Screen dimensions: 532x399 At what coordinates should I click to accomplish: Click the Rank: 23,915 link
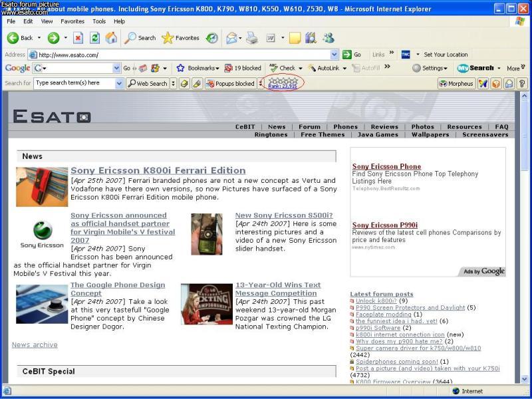pos(283,86)
